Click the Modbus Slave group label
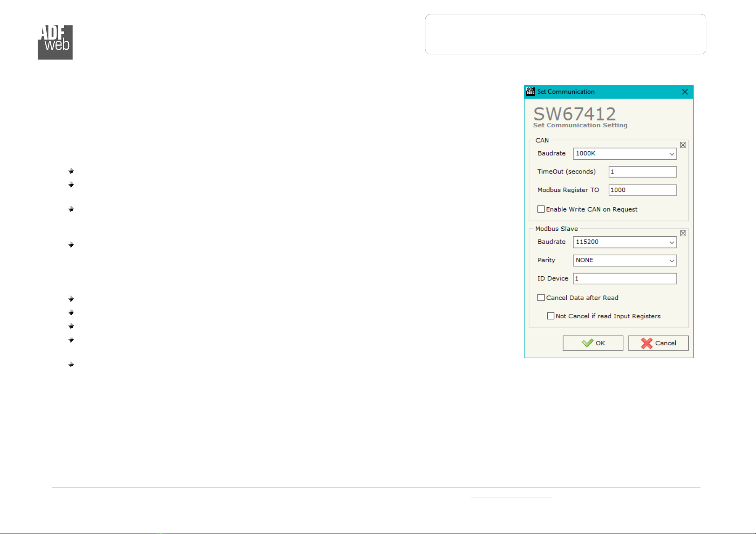 (556, 229)
